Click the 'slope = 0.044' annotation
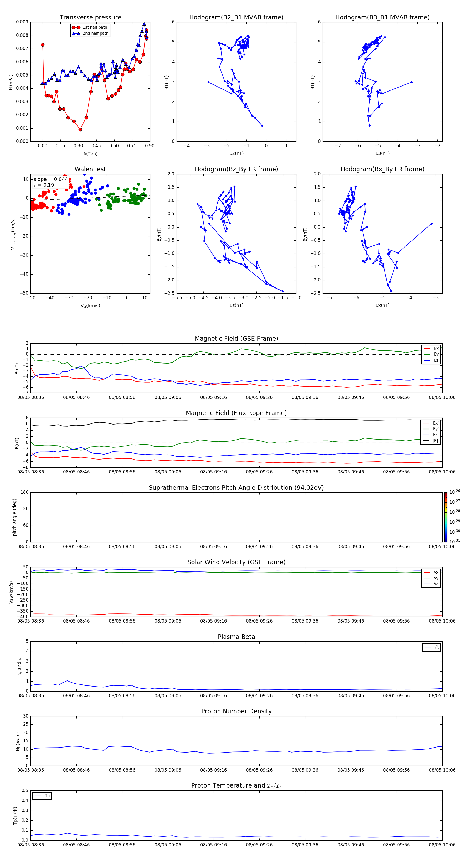This screenshot has height=868, width=473. coord(50,179)
